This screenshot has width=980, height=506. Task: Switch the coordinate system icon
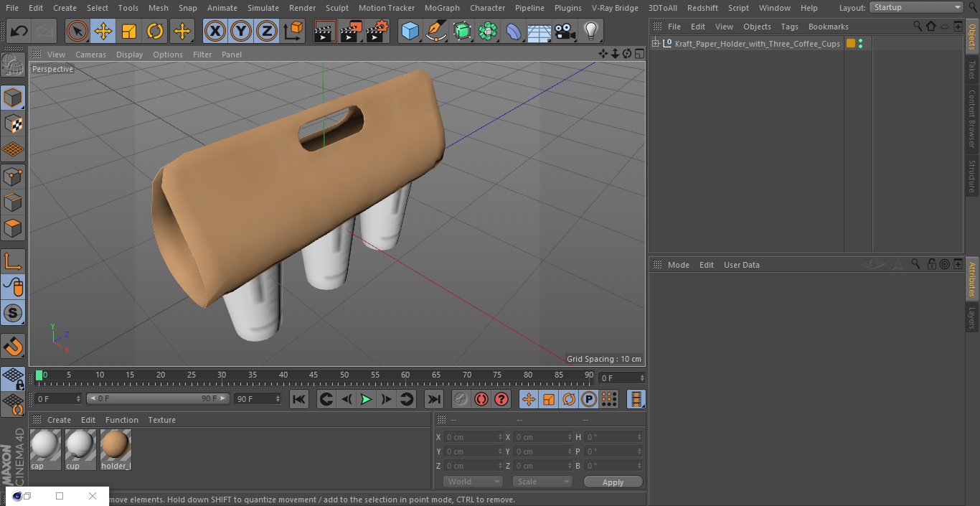(x=293, y=31)
